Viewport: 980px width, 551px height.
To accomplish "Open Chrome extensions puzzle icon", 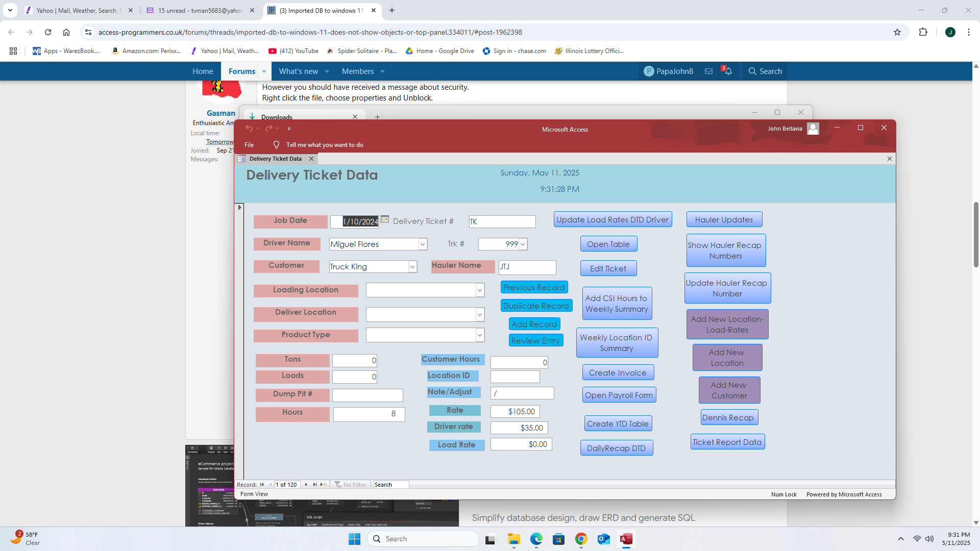I will coord(923,32).
